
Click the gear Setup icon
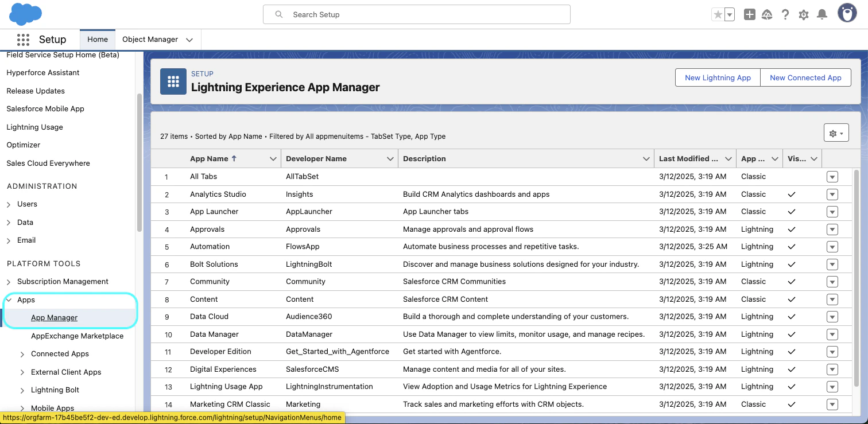[804, 14]
